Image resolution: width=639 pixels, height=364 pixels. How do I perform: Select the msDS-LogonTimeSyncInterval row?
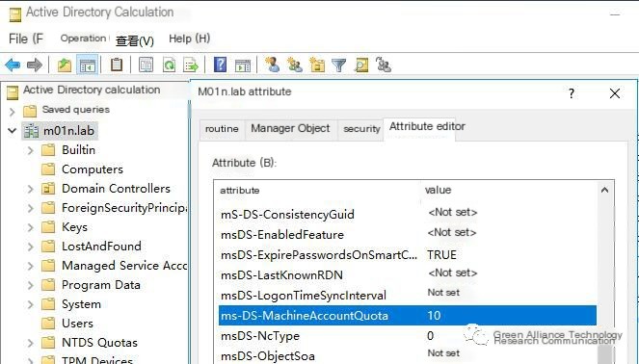pyautogui.click(x=408, y=296)
